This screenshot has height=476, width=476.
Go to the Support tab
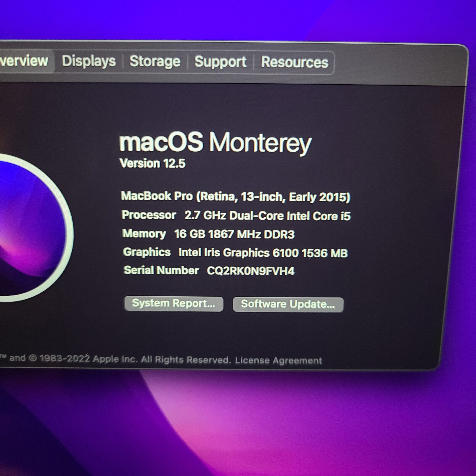(220, 62)
